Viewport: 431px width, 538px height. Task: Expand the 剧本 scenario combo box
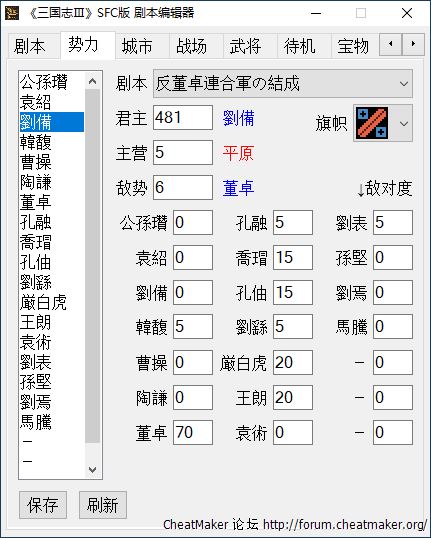click(x=283, y=84)
